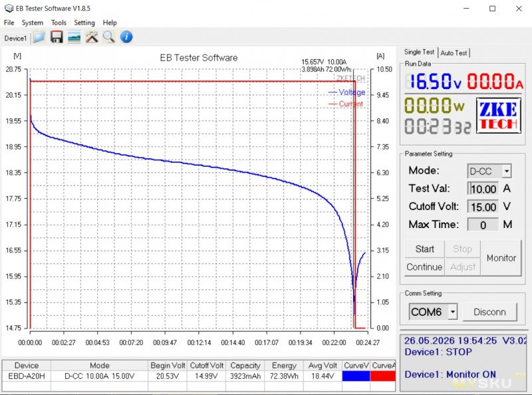Click the Current legend entry on chart
This screenshot has height=395, width=532.
[346, 104]
